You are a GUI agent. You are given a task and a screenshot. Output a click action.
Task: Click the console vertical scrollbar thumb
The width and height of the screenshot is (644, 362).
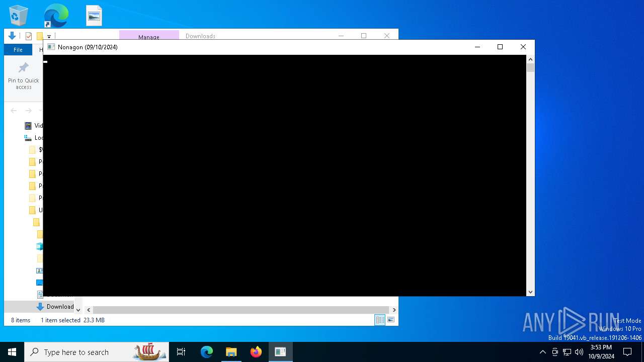(530, 67)
